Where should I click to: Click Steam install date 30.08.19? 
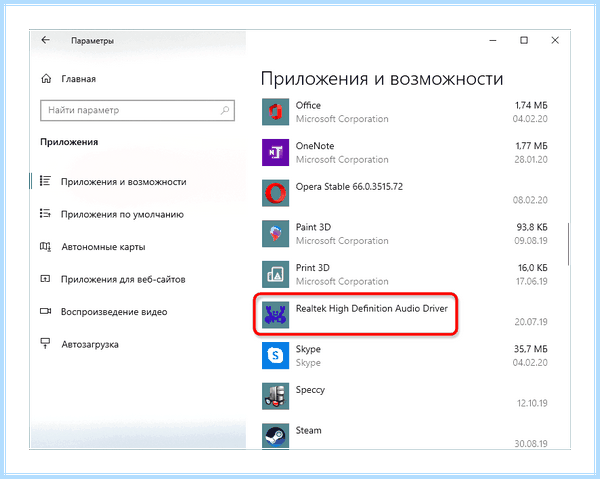[531, 443]
